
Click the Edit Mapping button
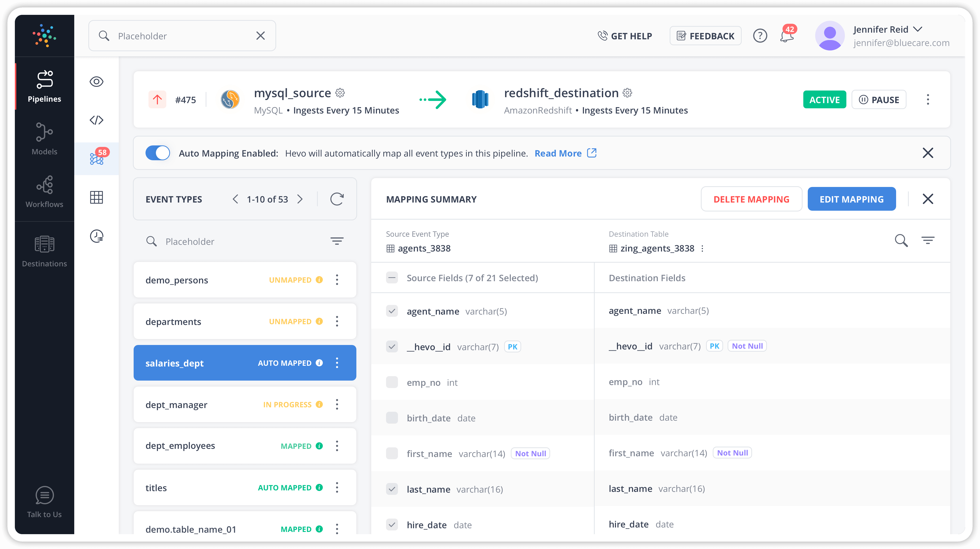coord(851,199)
